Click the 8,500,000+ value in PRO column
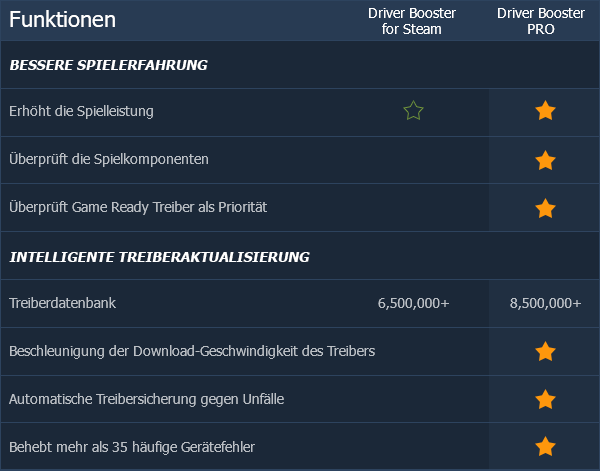 click(545, 303)
